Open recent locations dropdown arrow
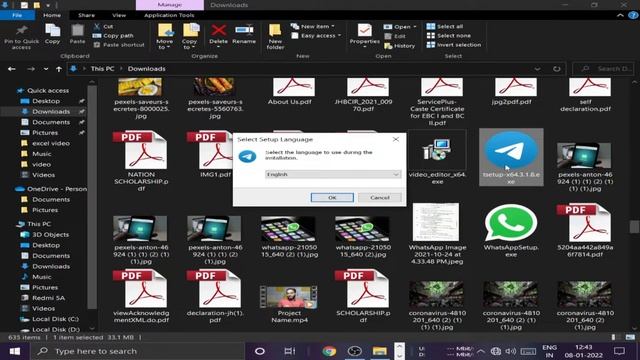The width and height of the screenshot is (640, 360). tap(46, 69)
